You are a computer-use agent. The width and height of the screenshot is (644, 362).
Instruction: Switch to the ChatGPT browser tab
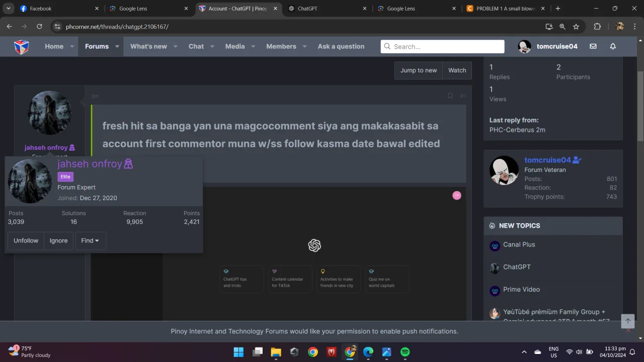[x=327, y=9]
